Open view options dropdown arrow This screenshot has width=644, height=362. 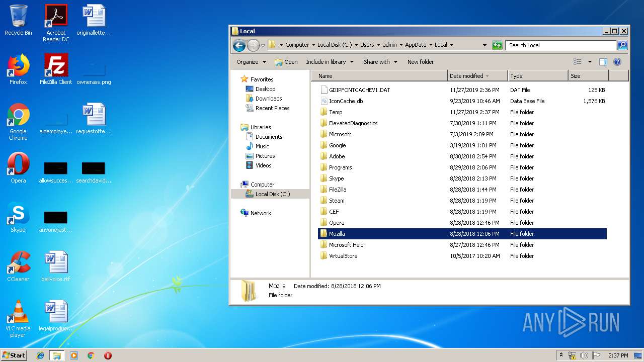pyautogui.click(x=590, y=62)
